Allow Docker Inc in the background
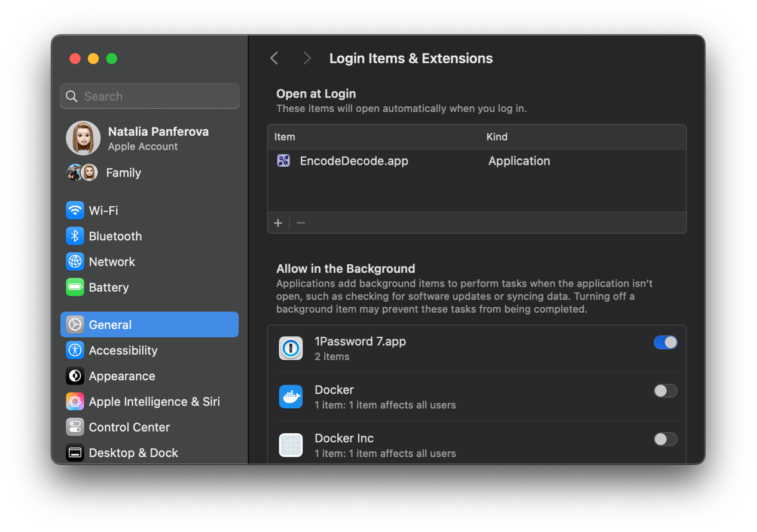The height and width of the screenshot is (532, 757). click(665, 439)
